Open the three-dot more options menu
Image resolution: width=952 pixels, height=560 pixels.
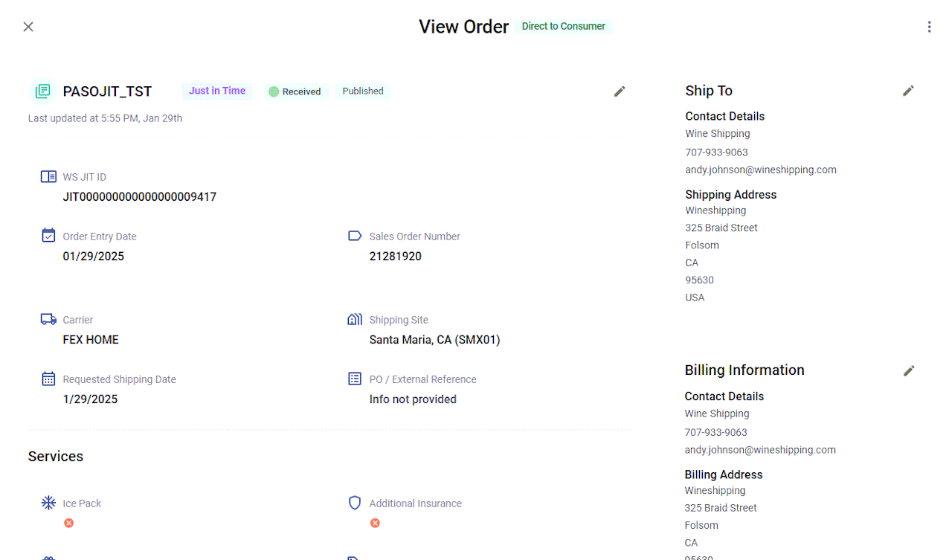pos(929,27)
